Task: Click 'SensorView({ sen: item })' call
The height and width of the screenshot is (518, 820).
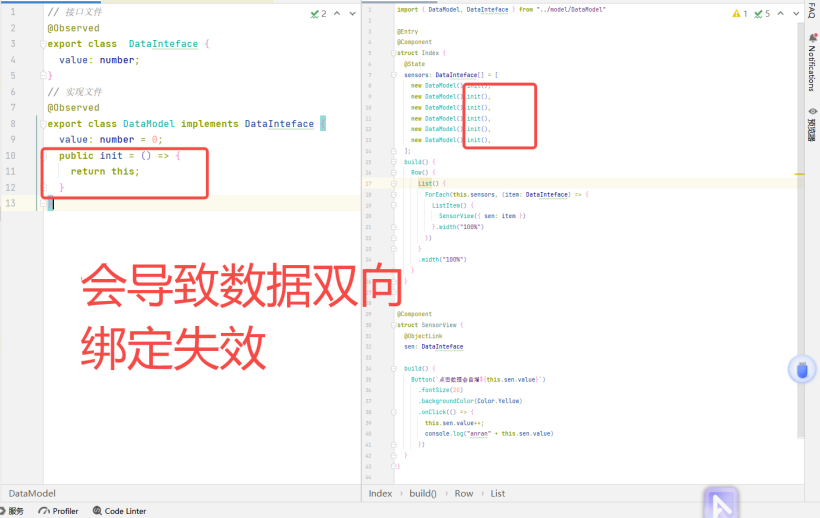Action: (x=482, y=216)
